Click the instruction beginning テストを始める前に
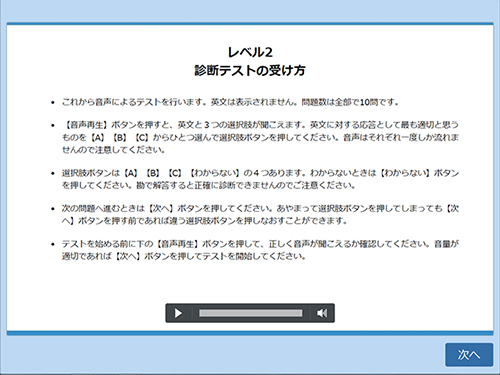 (x=260, y=250)
